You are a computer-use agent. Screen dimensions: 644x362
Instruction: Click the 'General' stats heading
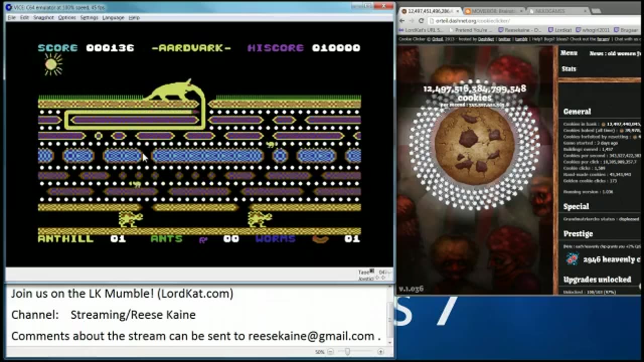point(577,112)
